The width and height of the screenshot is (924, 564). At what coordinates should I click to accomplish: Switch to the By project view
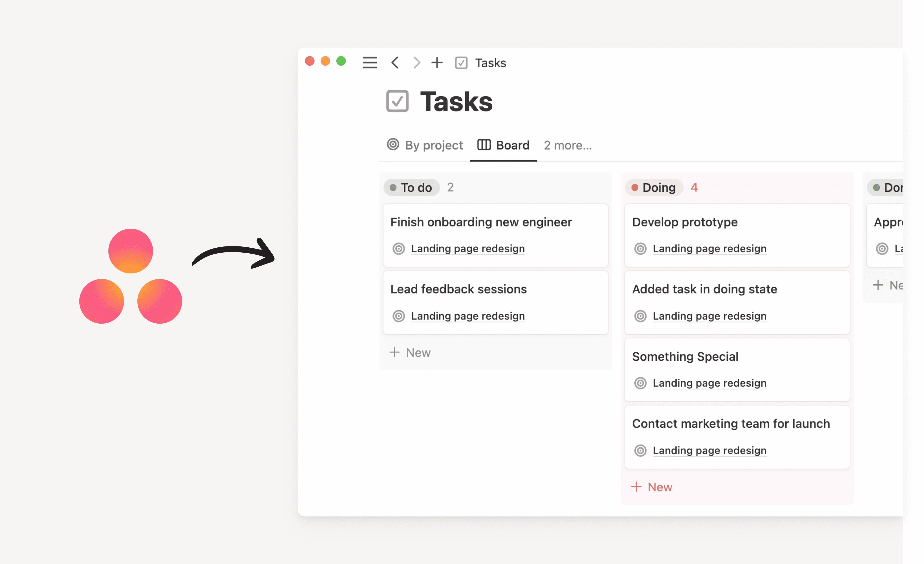click(434, 145)
